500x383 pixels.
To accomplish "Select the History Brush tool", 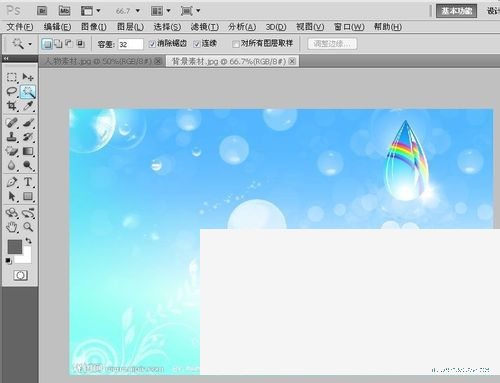I will coord(28,137).
